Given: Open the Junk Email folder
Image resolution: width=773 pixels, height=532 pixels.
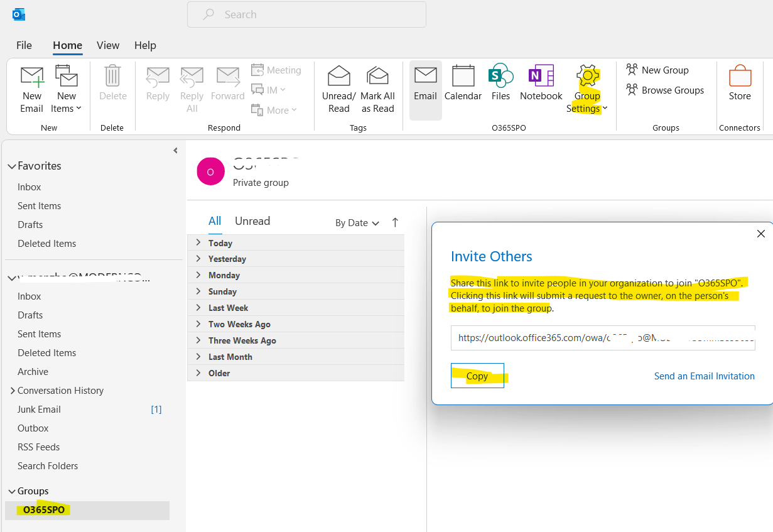Looking at the screenshot, I should pos(39,410).
